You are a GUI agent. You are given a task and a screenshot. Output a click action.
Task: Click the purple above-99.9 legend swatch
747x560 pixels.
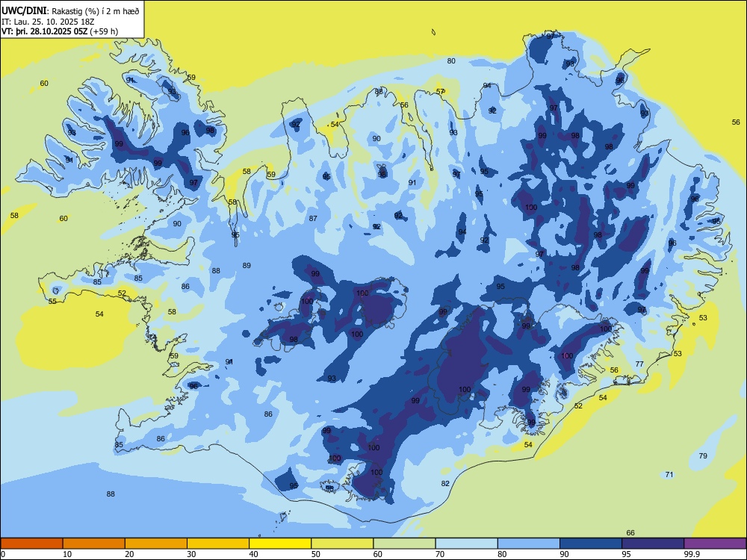pos(715,544)
